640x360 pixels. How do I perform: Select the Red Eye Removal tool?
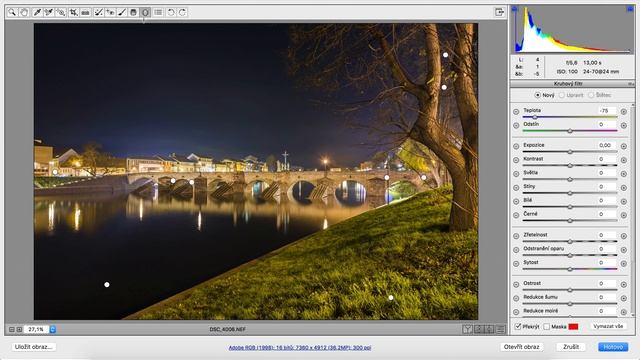pyautogui.click(x=110, y=12)
